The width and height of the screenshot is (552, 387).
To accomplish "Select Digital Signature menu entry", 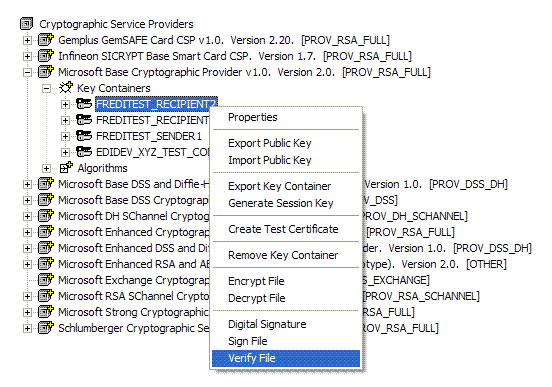I will pos(286,324).
